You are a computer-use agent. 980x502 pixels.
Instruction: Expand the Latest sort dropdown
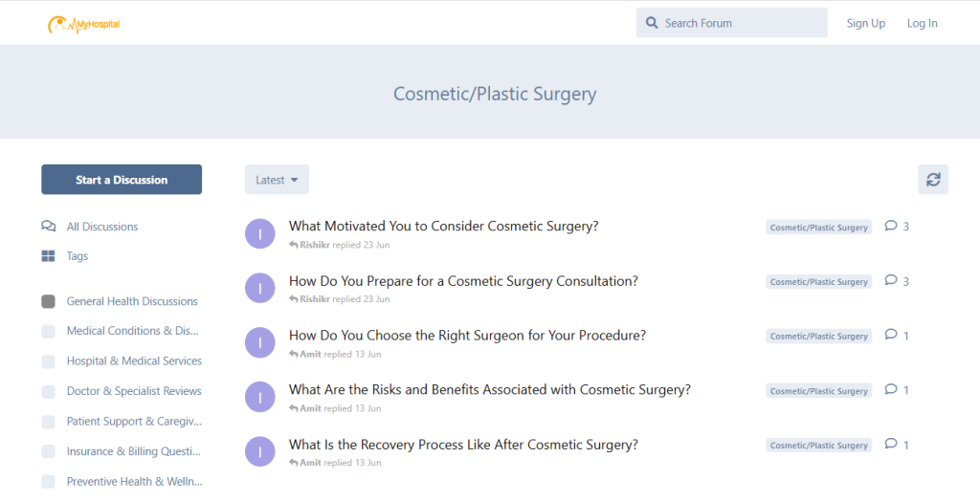tap(277, 180)
